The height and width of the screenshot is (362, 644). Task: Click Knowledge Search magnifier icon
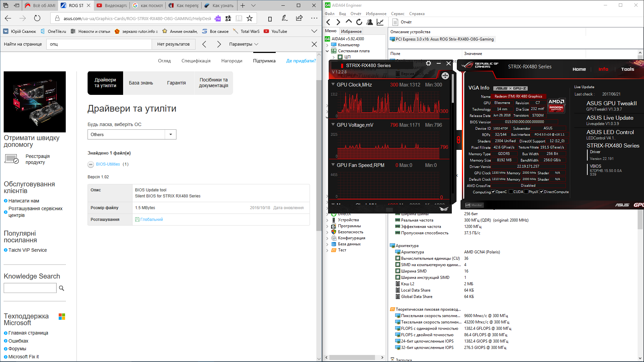click(61, 288)
